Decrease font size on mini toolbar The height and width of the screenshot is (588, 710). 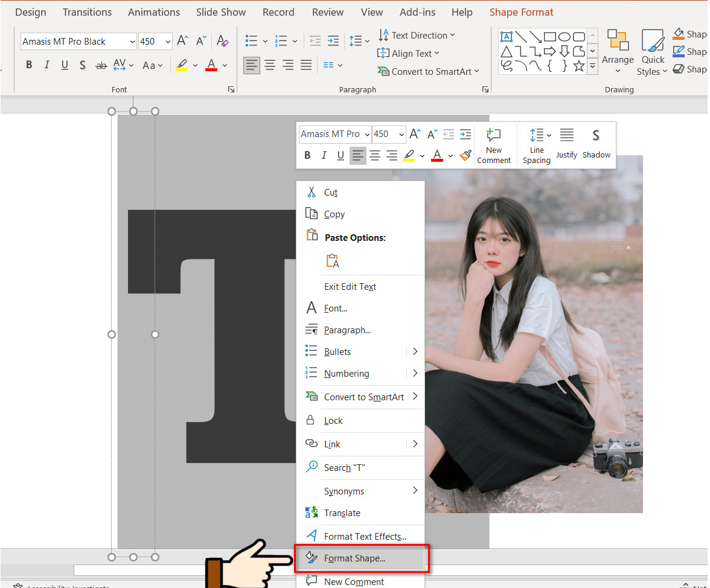click(x=432, y=134)
